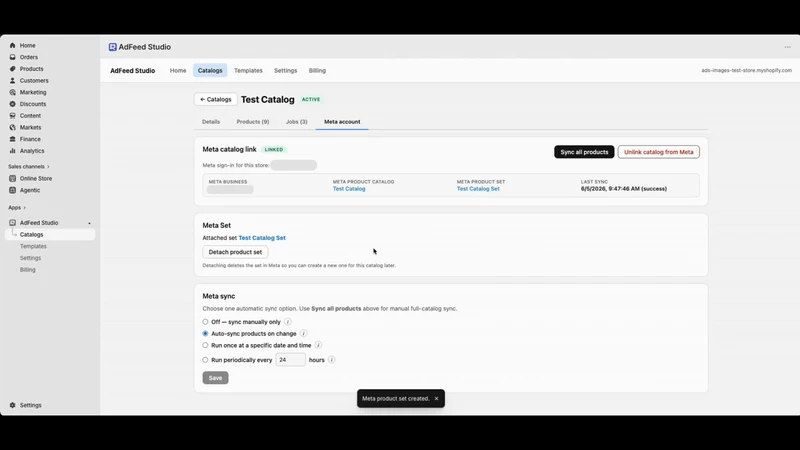Expand the Sales channels section
The height and width of the screenshot is (450, 800).
[x=29, y=167]
